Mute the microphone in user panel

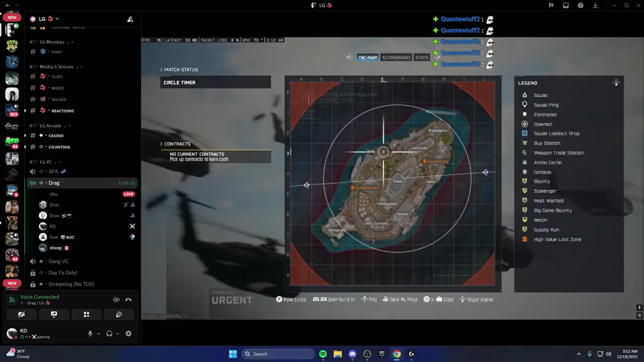click(x=91, y=333)
